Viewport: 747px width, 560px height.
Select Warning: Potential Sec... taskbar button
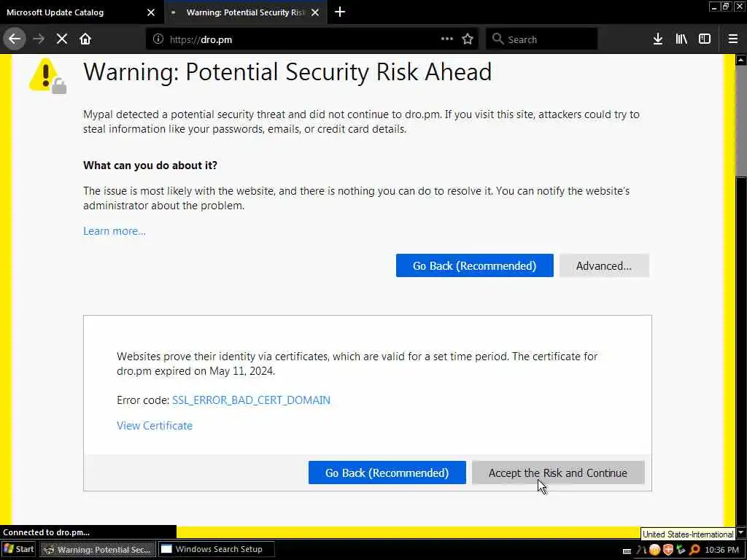click(98, 549)
